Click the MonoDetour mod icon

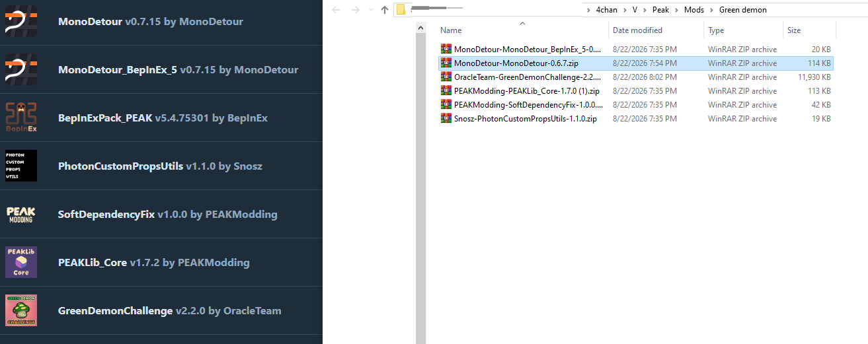pyautogui.click(x=21, y=21)
